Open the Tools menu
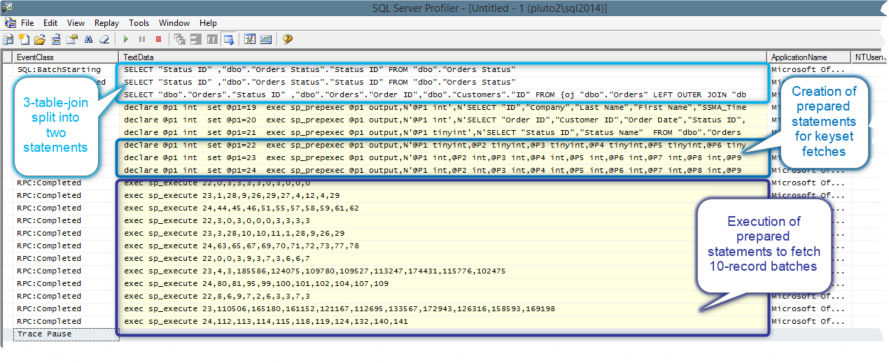Image resolution: width=889 pixels, height=363 pixels. 139,23
